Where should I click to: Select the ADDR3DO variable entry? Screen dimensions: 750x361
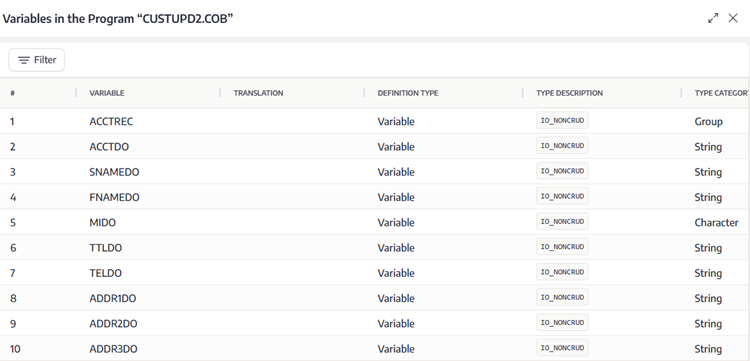tap(113, 349)
